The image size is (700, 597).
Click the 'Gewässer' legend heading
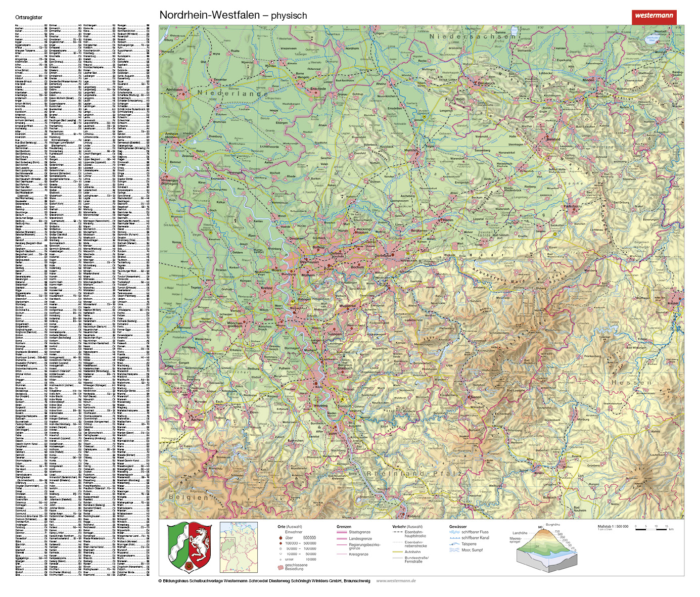[458, 527]
